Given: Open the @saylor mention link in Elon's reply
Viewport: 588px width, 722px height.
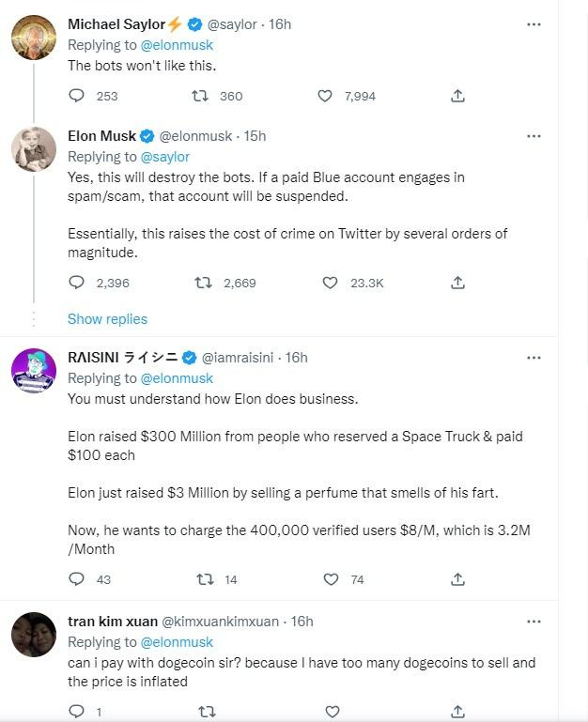Looking at the screenshot, I should 165,157.
